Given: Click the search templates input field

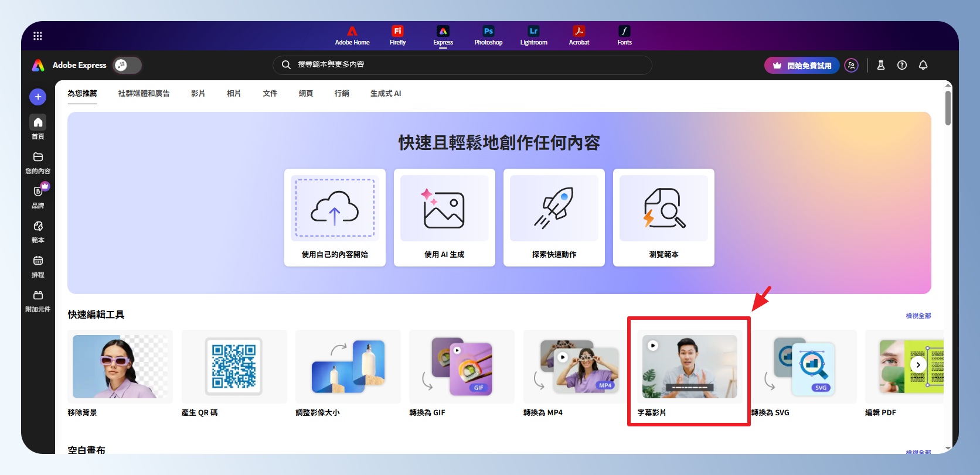Looking at the screenshot, I should click(463, 64).
